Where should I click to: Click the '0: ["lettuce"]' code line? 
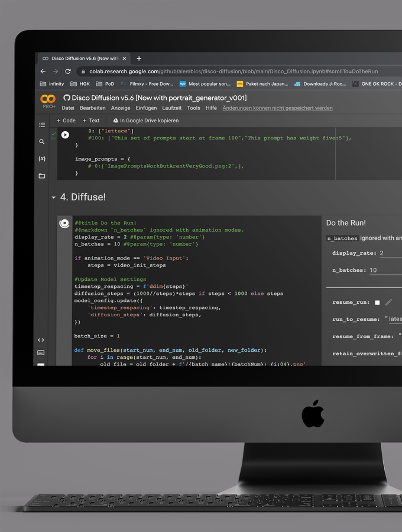pos(111,131)
